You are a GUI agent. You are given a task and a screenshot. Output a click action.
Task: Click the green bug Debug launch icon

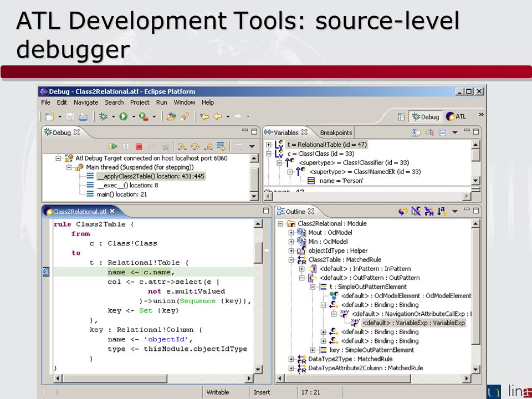coord(103,117)
